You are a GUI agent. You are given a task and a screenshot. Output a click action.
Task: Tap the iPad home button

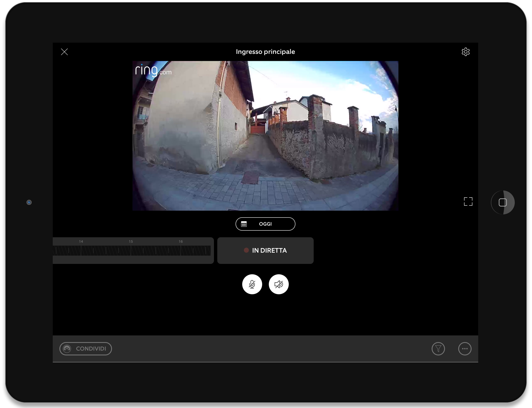503,202
